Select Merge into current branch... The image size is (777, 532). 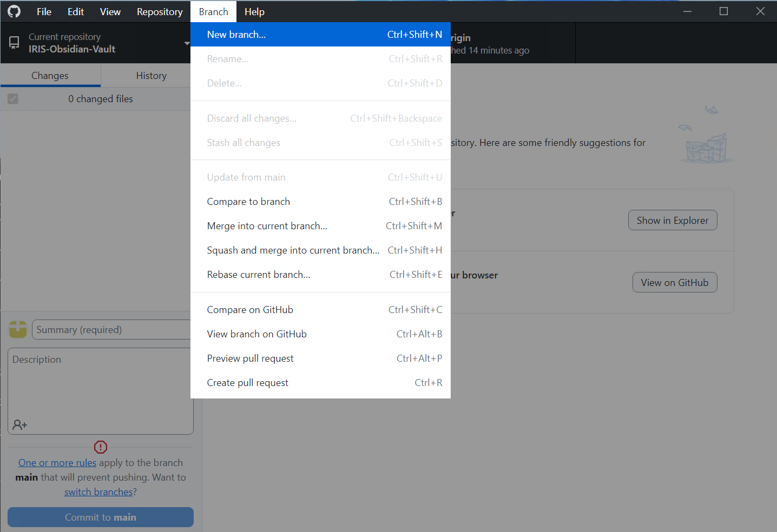320,226
